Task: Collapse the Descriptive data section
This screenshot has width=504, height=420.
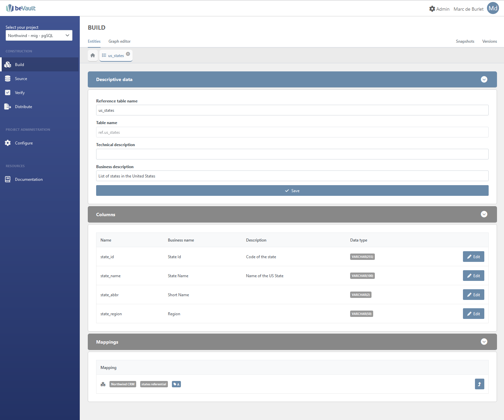Action: [484, 79]
